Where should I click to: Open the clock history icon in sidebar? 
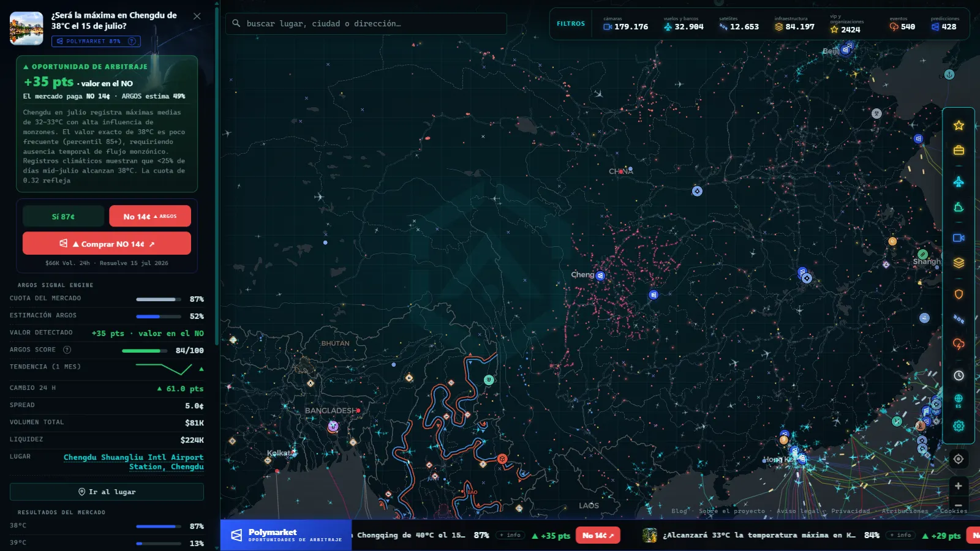(959, 375)
